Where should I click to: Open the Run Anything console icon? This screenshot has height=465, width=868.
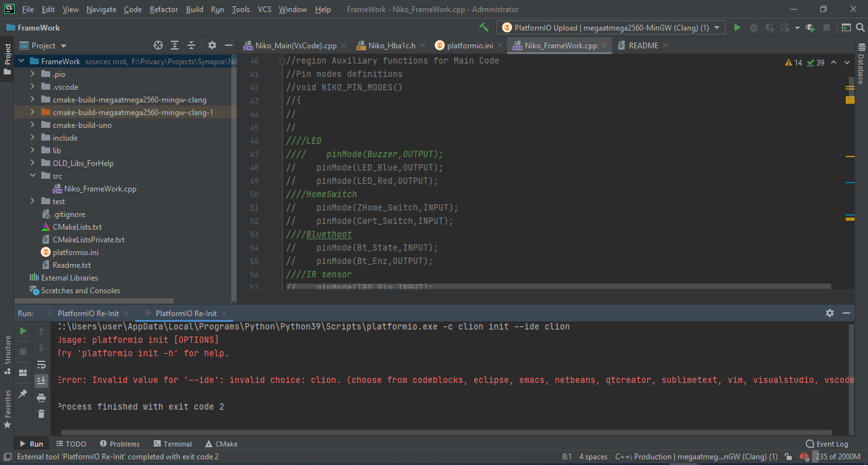[x=846, y=27]
